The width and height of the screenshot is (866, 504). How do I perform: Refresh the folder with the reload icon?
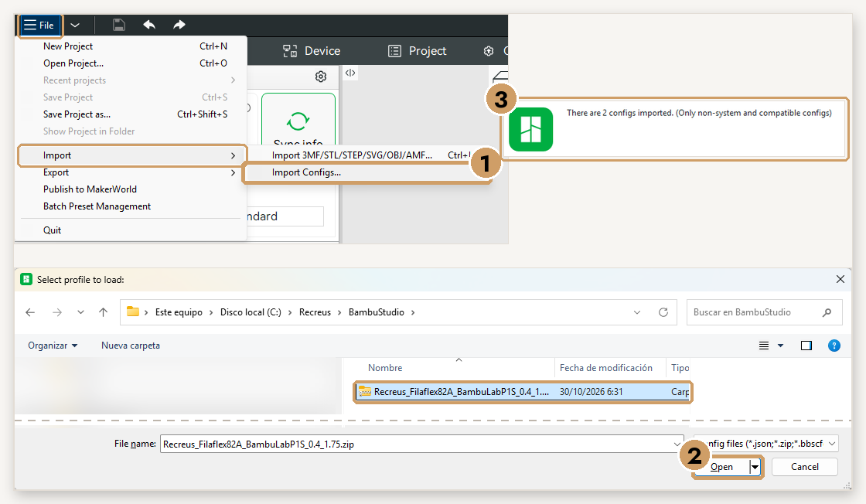(663, 312)
